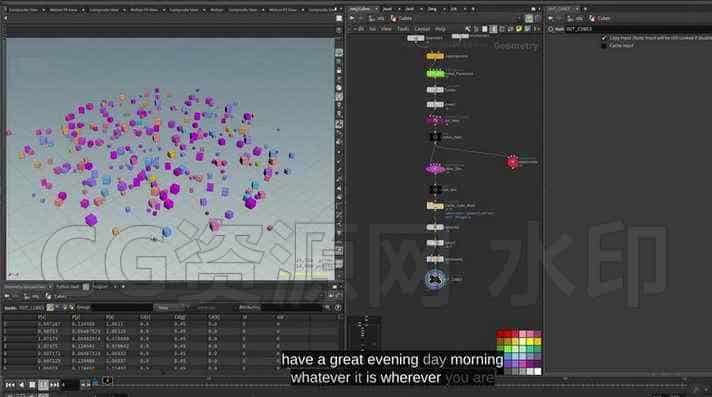The height and width of the screenshot is (397, 712).
Task: Add a new tab in the network pane
Action: point(474,9)
